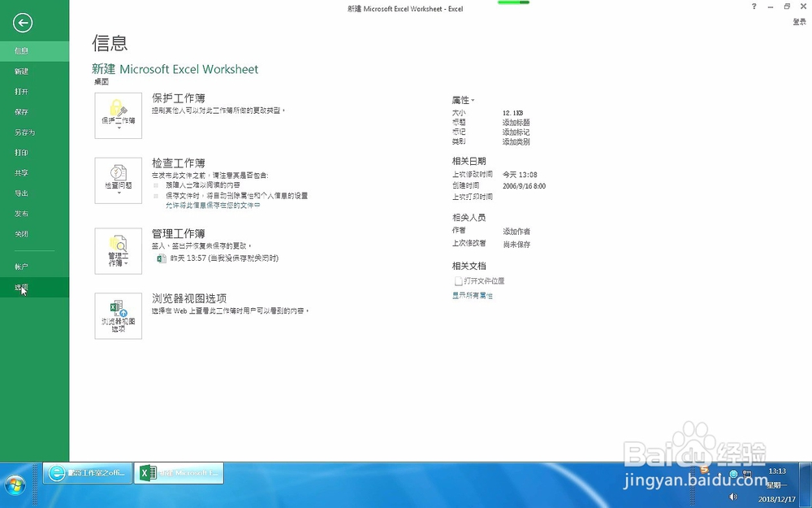Click the volume speaker tray icon
Viewport: 812px width, 508px height.
pos(732,497)
